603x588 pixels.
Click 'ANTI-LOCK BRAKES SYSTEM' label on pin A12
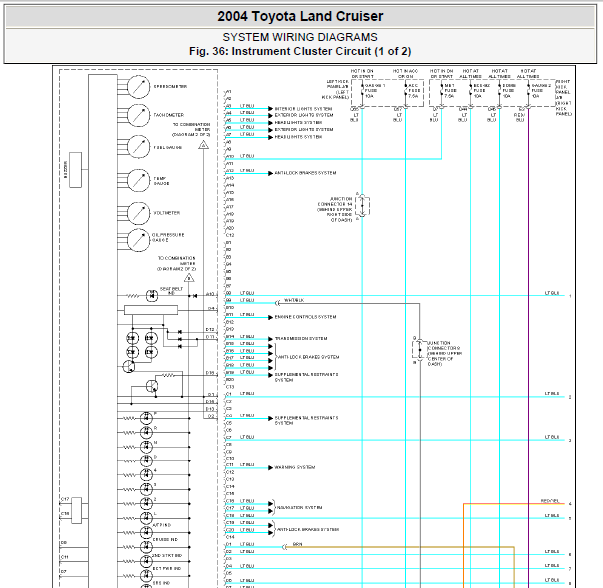305,173
